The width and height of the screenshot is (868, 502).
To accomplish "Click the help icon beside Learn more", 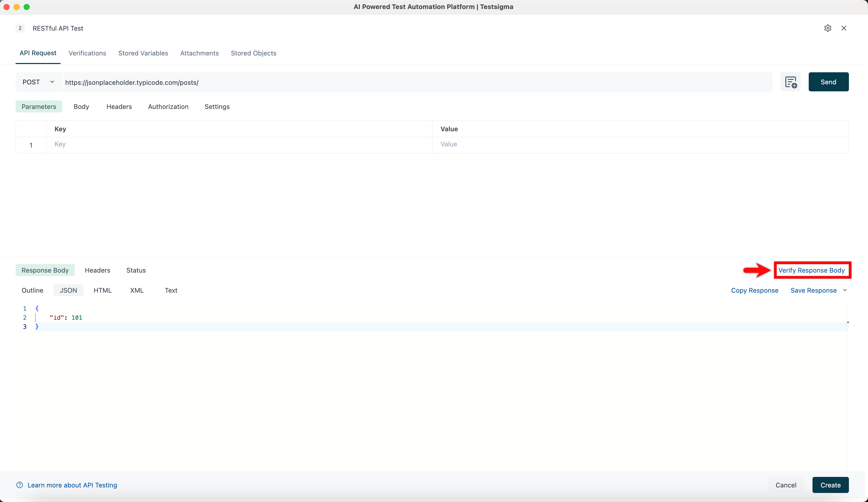I will (20, 485).
